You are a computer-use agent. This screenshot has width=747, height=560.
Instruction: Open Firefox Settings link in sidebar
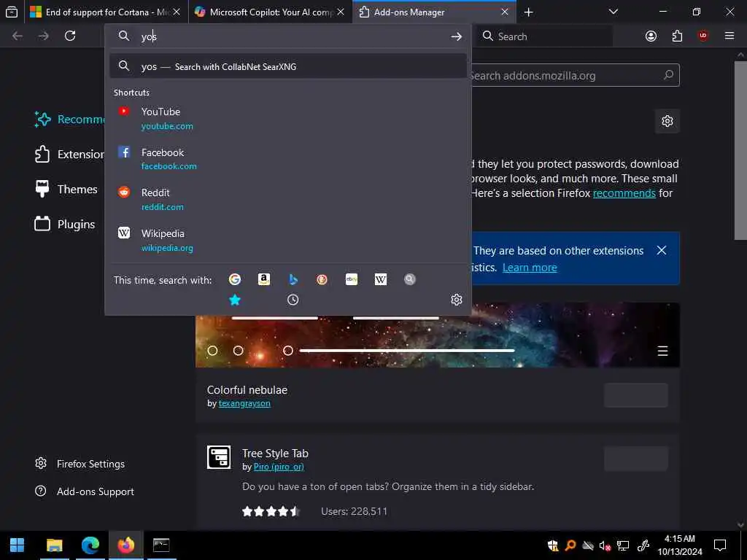[x=80, y=464]
